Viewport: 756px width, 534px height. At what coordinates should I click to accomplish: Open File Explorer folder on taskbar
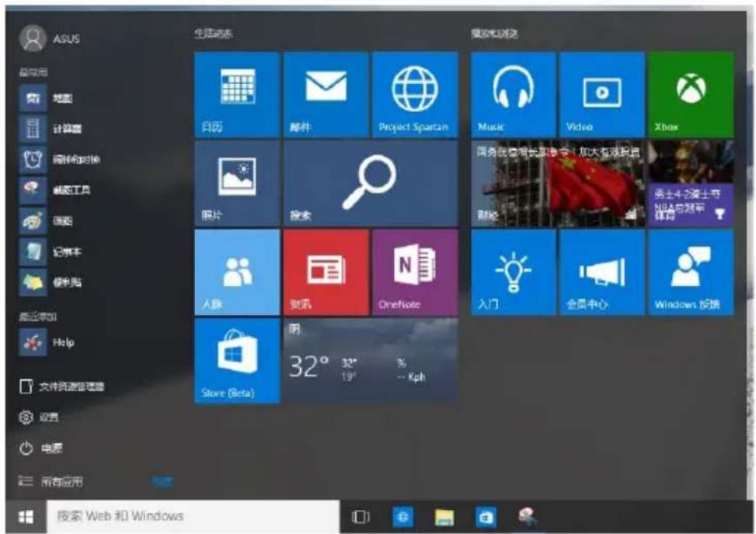pyautogui.click(x=444, y=517)
